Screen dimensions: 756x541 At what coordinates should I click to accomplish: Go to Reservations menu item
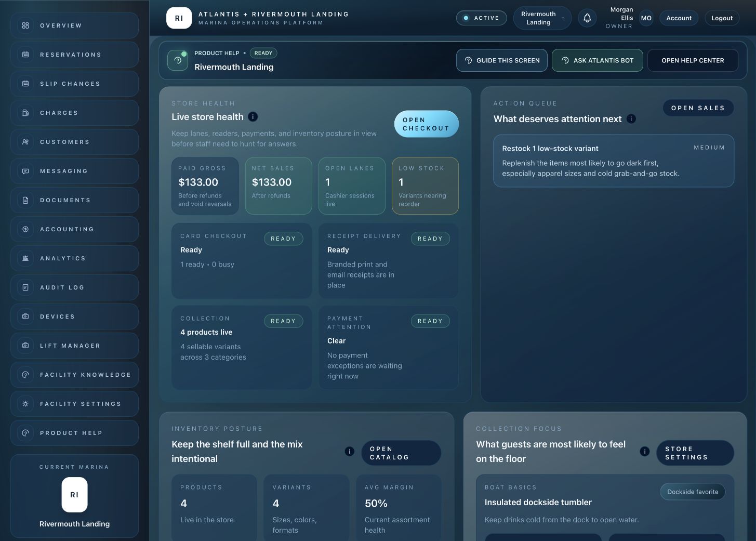[x=74, y=55]
